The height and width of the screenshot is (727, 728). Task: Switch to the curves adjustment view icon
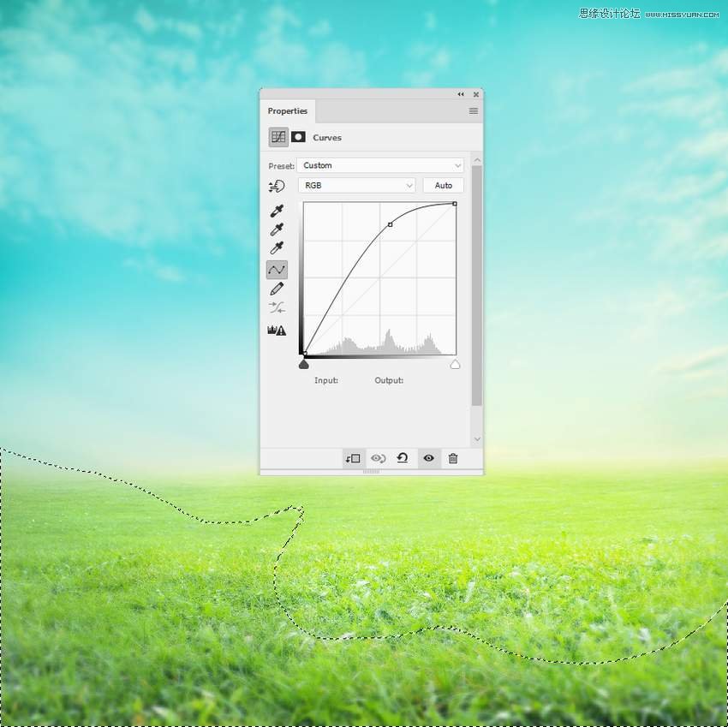click(x=278, y=137)
